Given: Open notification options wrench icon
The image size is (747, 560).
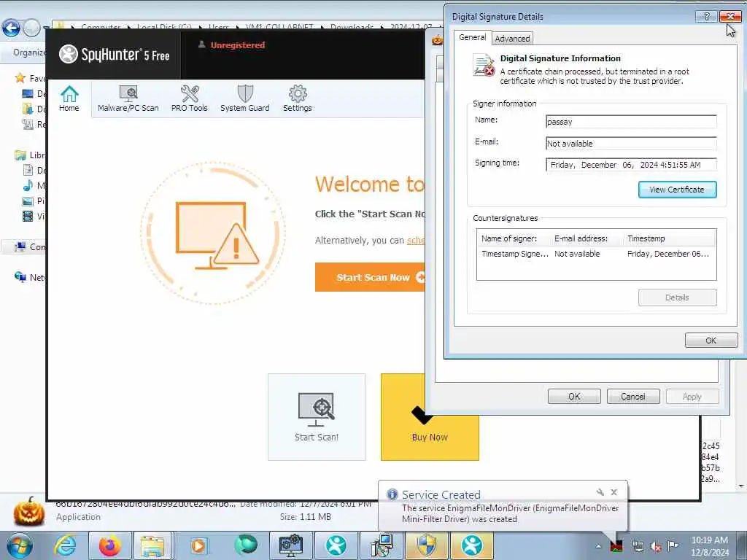Looking at the screenshot, I should click(600, 492).
